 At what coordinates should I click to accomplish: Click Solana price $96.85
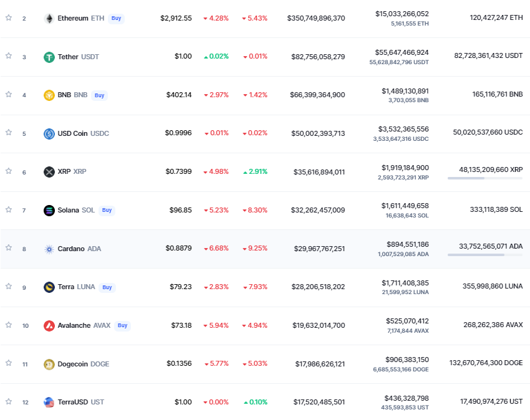point(180,210)
